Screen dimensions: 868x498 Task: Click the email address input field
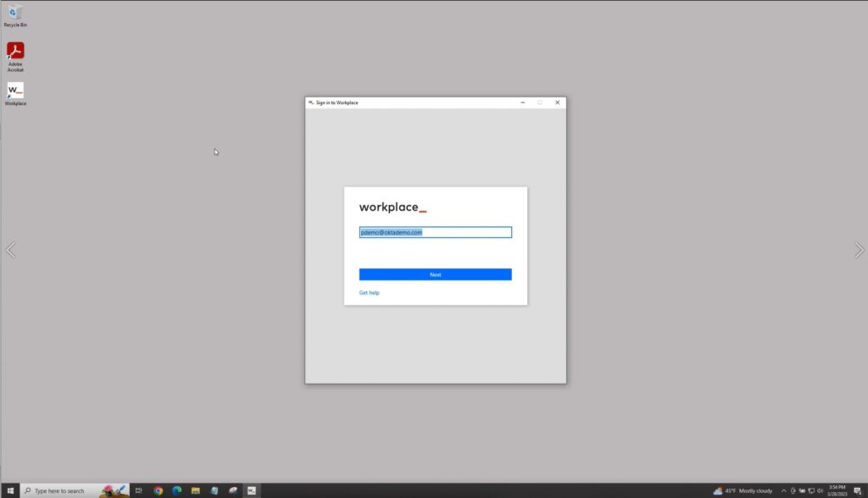[435, 232]
